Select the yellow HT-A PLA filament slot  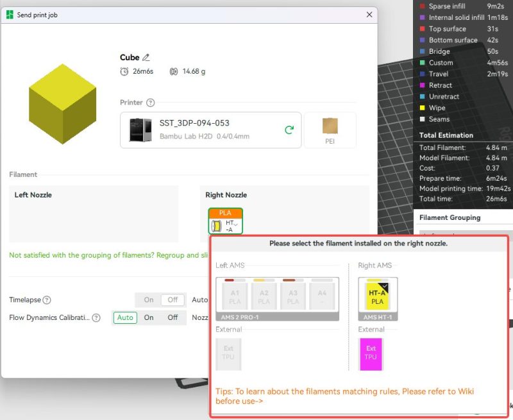pos(378,296)
